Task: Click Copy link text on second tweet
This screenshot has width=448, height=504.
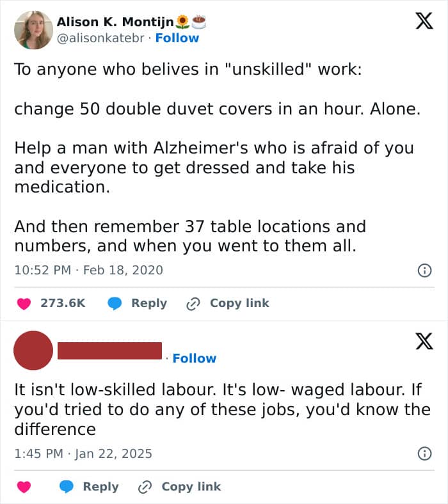Action: 191,487
